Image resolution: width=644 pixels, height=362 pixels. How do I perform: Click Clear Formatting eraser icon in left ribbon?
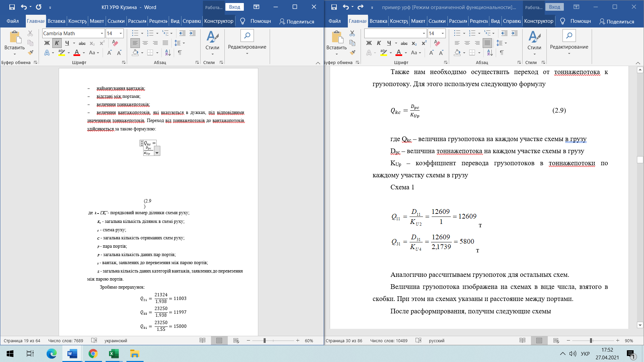tap(115, 43)
